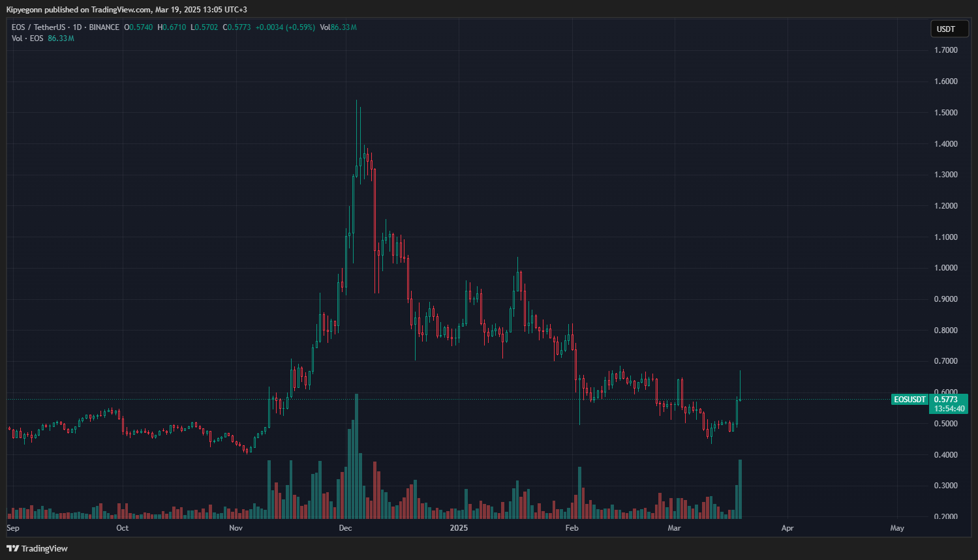
Task: Click the 1D interval label
Action: [x=77, y=27]
